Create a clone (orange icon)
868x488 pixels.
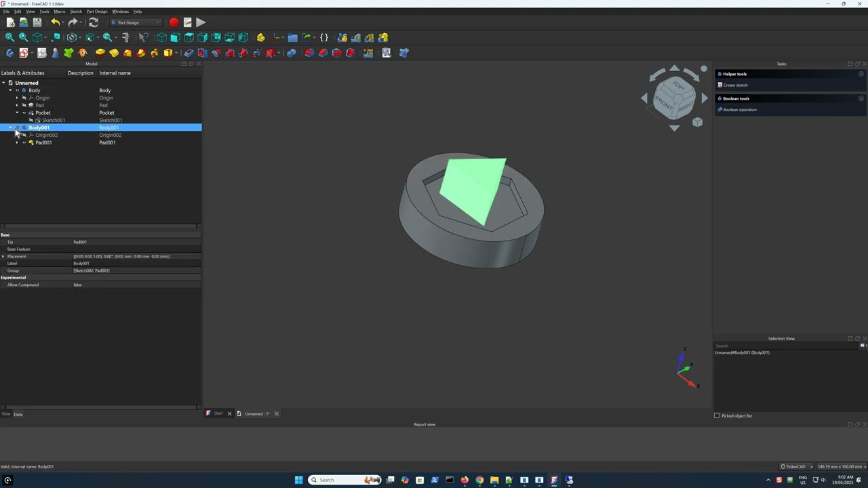pyautogui.click(x=83, y=53)
